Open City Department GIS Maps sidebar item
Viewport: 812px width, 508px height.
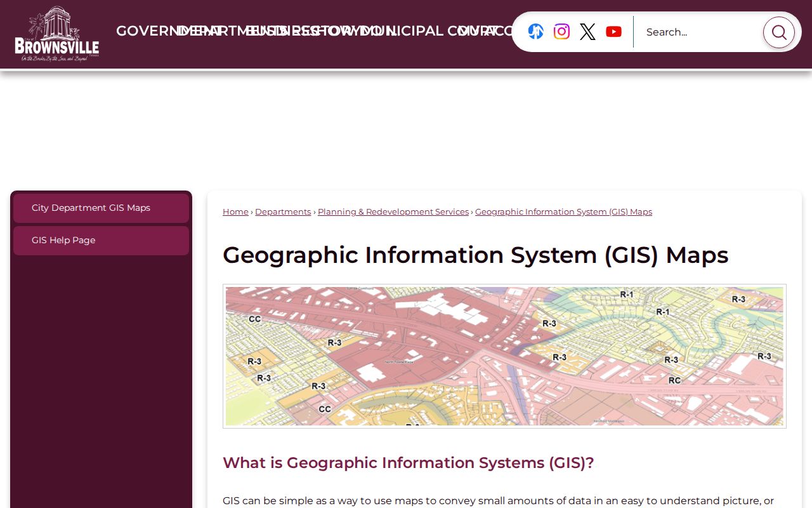[101, 208]
